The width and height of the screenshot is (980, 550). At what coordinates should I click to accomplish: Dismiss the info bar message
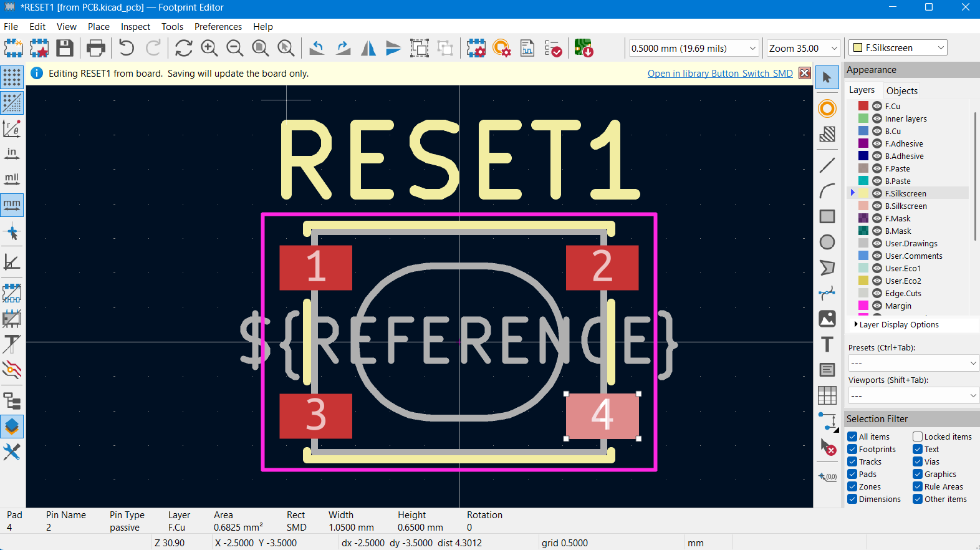point(805,73)
